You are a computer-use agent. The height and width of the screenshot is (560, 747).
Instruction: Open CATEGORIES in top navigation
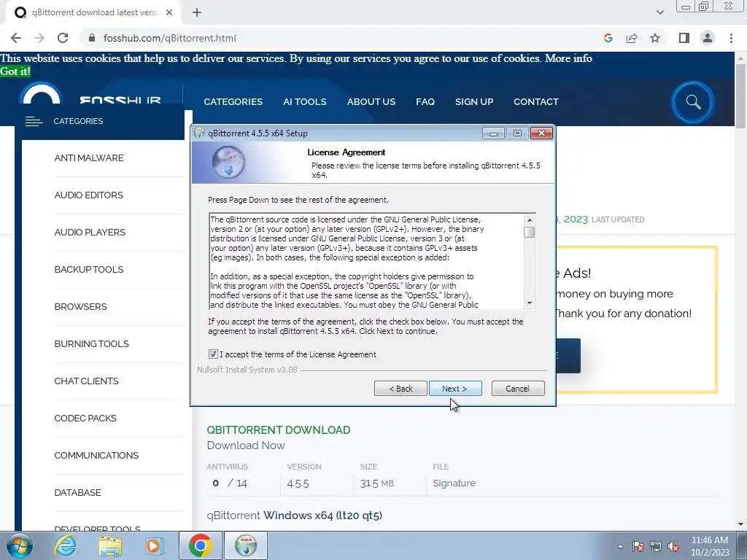(x=233, y=102)
